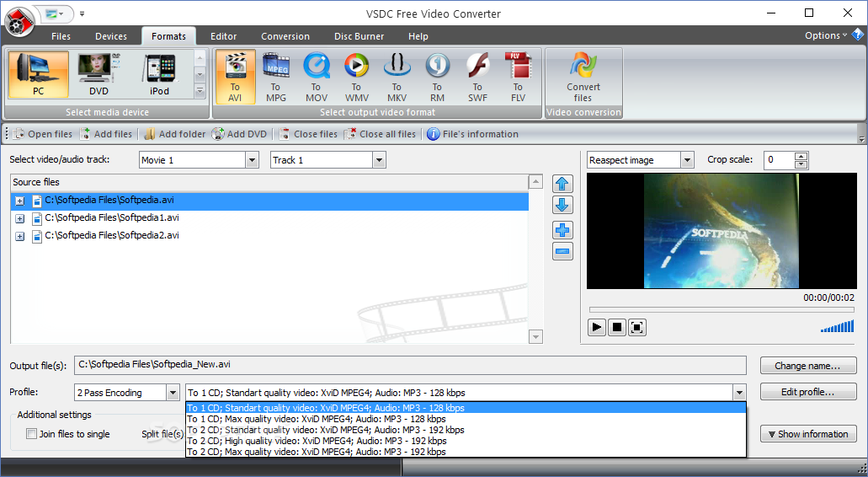Expand media device gallery list
The width and height of the screenshot is (868, 477).
point(200,91)
